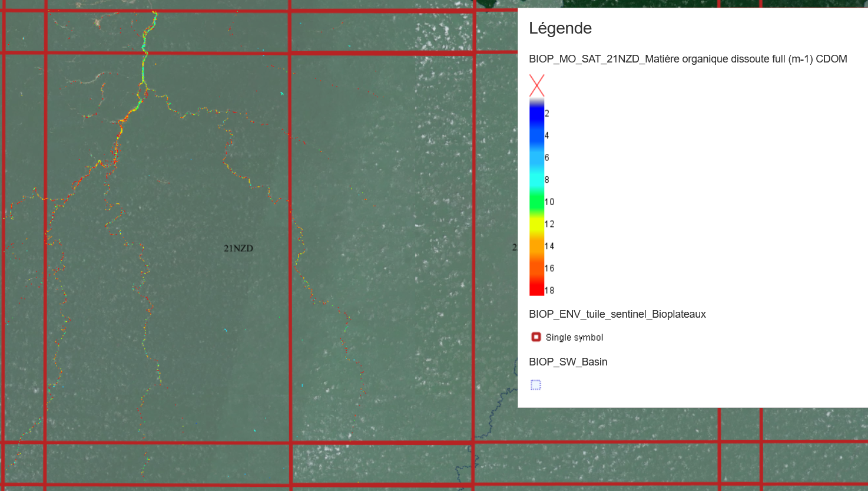Click the 21NZD tile label on map
This screenshot has height=491, width=868.
[238, 248]
